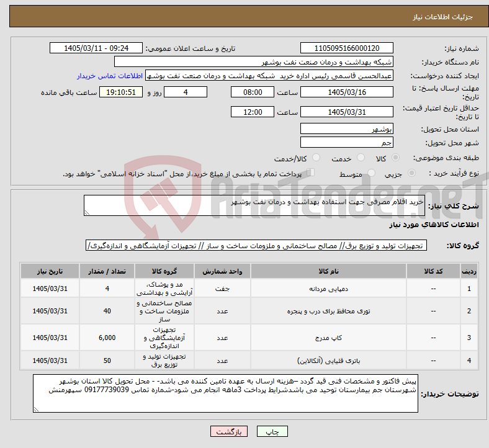489x448 pixels.
Task: Click the validity time field 12:00
Action: click(x=253, y=112)
